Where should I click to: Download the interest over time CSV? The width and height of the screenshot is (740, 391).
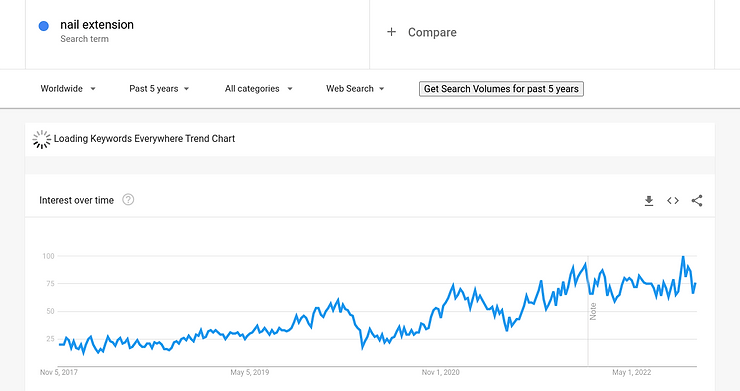coord(649,201)
